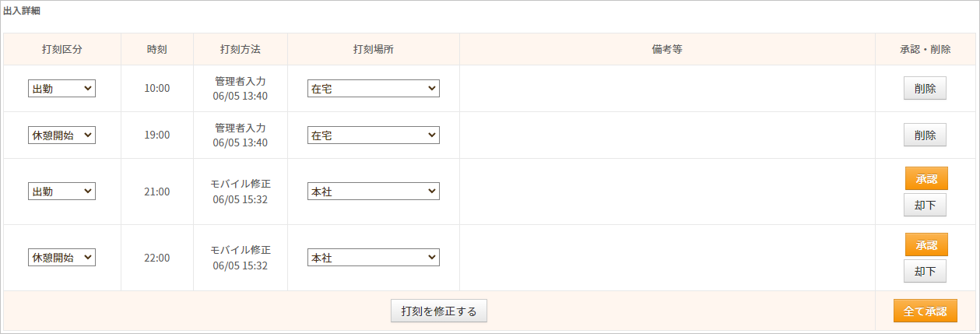This screenshot has width=980, height=334.
Task: Open 打刻場所 dropdown in 10:00 row
Action: pyautogui.click(x=374, y=89)
